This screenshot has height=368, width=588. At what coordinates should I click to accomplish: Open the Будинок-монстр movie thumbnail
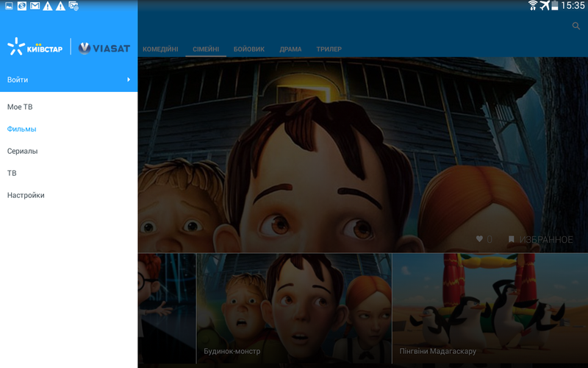click(x=294, y=308)
